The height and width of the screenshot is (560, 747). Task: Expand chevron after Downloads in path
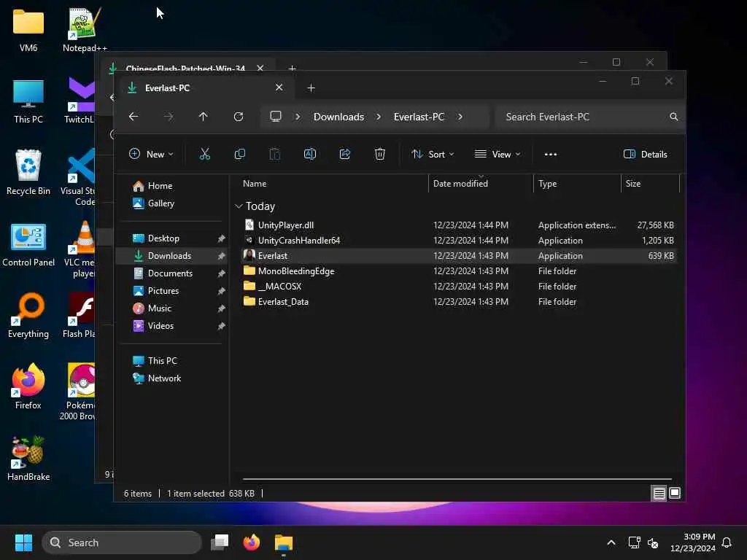pyautogui.click(x=379, y=117)
